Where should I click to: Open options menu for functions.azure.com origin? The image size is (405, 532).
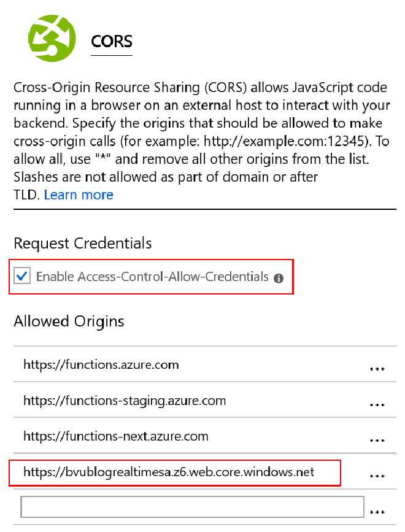click(x=377, y=368)
